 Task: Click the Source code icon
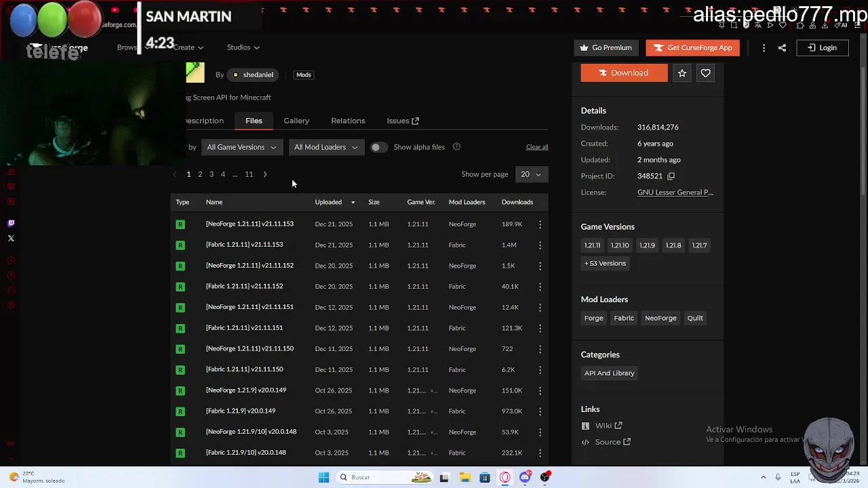585,442
